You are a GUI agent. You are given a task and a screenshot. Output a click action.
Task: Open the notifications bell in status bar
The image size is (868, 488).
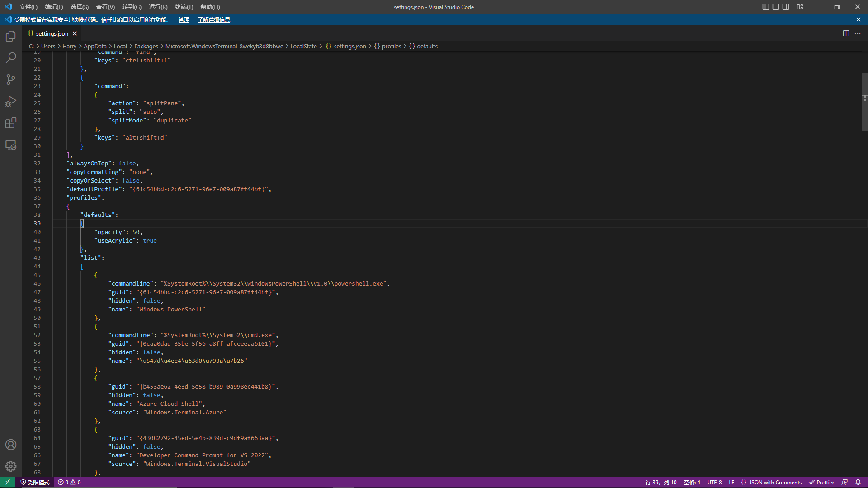[x=858, y=482]
